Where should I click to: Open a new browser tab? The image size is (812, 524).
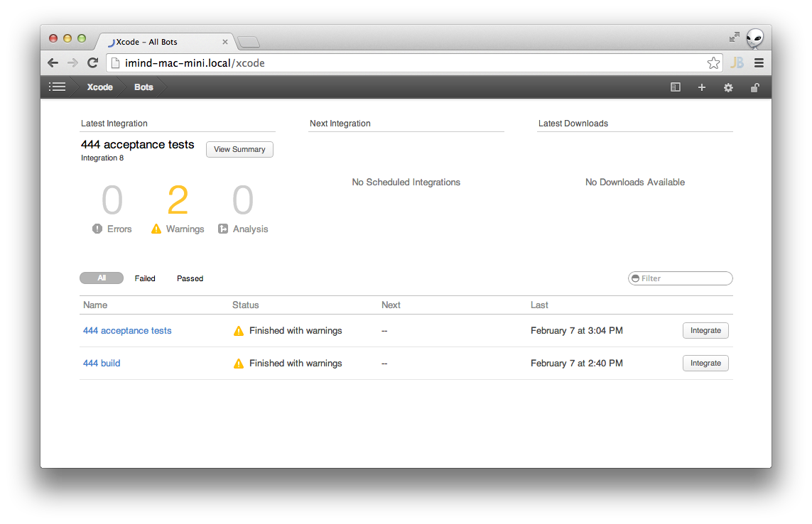click(x=249, y=42)
